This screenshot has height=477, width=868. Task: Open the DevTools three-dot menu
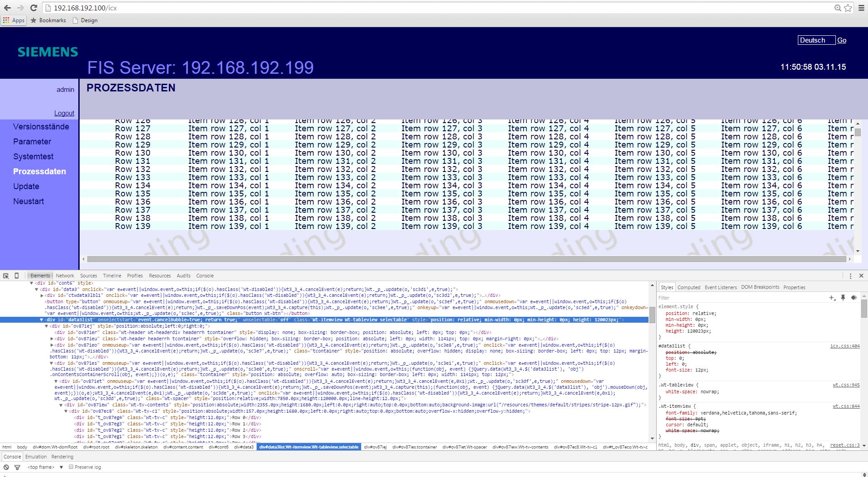click(x=850, y=276)
